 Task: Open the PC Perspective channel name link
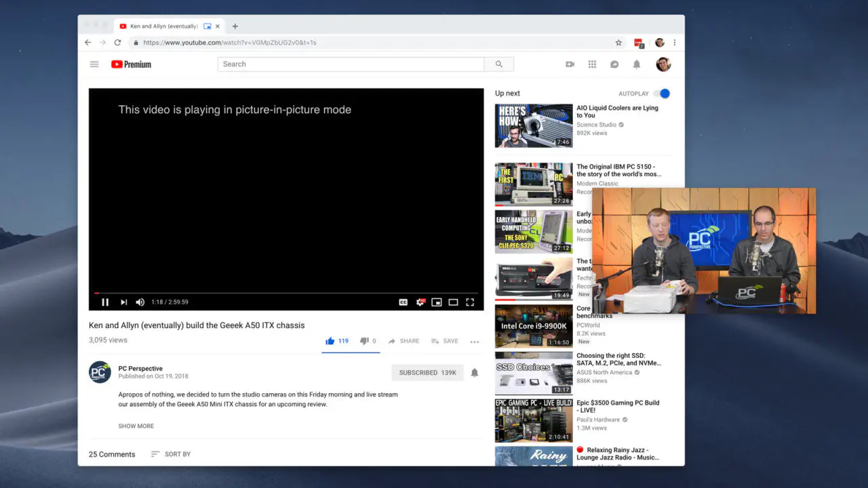tap(140, 369)
